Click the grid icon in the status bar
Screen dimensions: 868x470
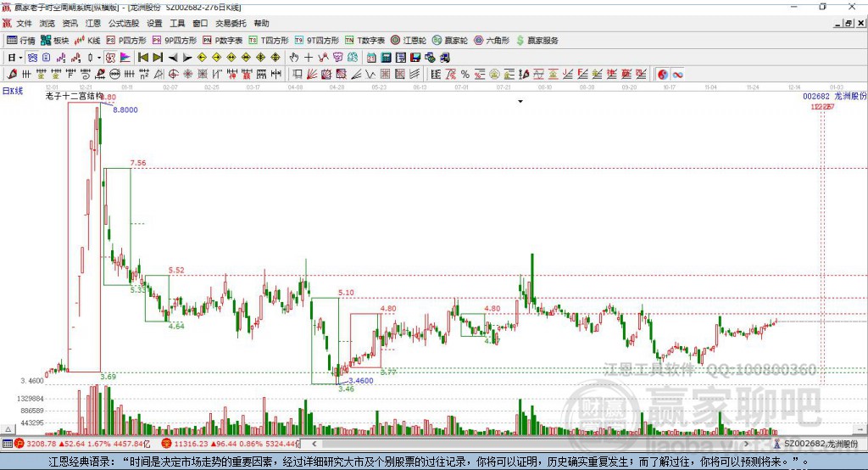click(7, 444)
